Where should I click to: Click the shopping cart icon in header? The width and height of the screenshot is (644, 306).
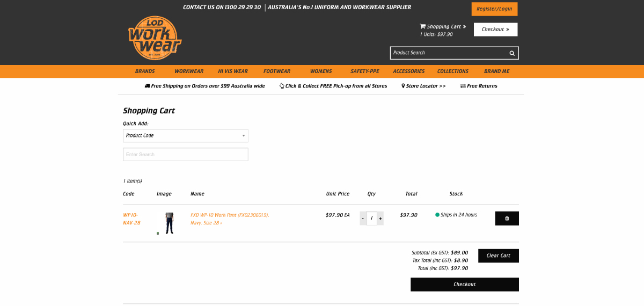tap(422, 26)
